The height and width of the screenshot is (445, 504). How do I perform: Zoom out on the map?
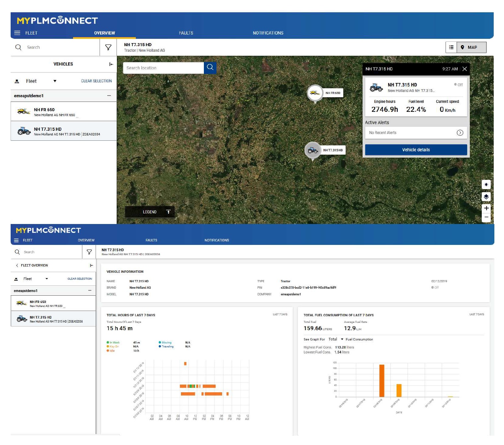[x=486, y=217]
